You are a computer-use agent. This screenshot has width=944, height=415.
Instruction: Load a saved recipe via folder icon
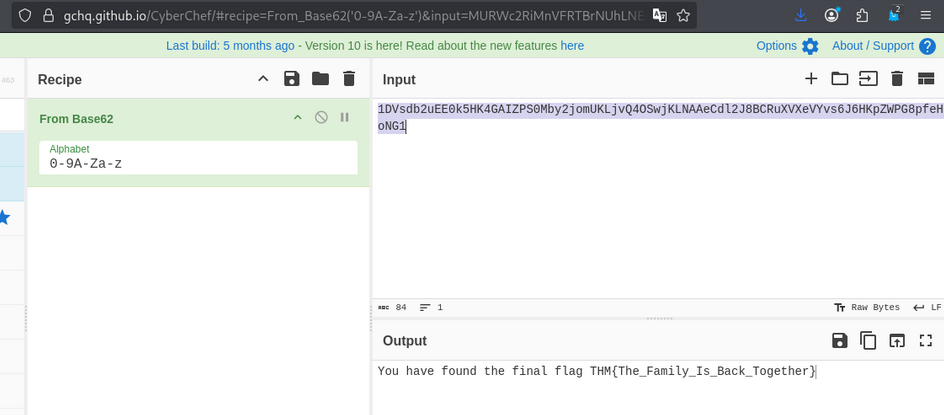pyautogui.click(x=320, y=79)
